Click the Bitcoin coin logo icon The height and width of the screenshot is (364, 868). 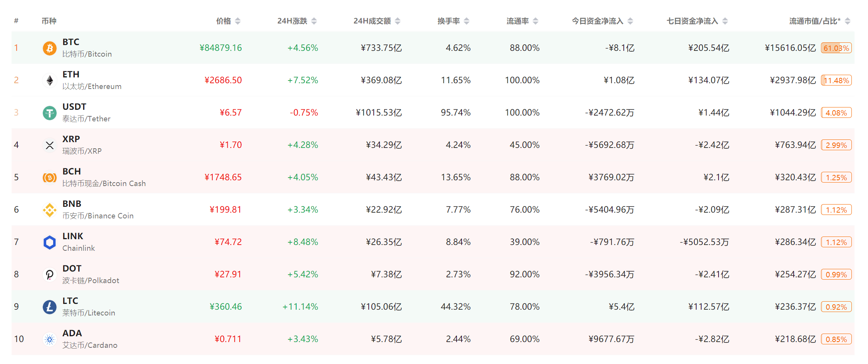coord(49,48)
